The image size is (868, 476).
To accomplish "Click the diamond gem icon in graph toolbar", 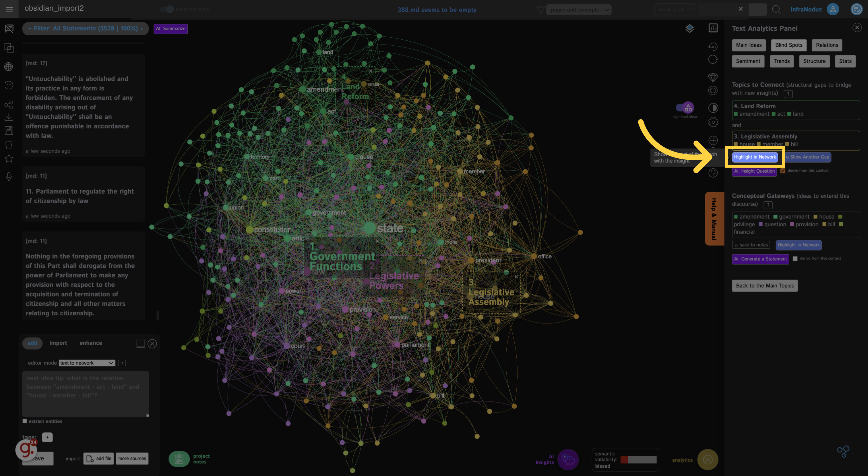I will coord(713,78).
